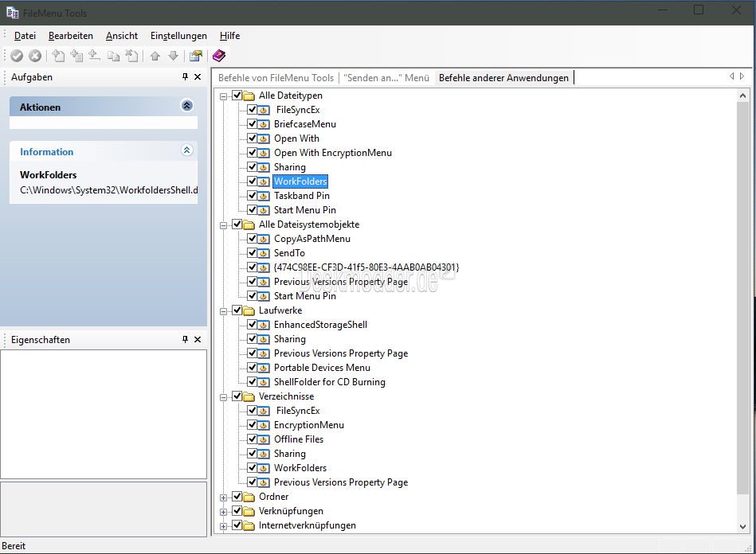Pin the Aufgaben panel
The width and height of the screenshot is (756, 554).
click(x=185, y=76)
